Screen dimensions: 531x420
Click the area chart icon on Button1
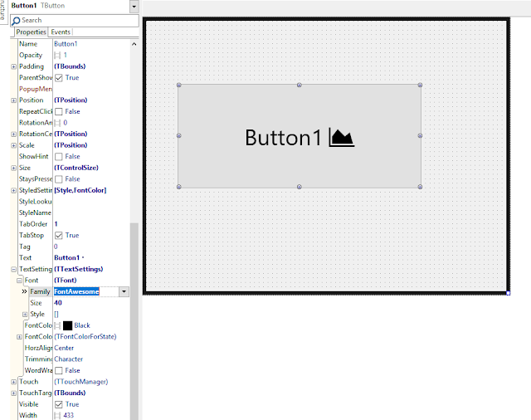341,137
